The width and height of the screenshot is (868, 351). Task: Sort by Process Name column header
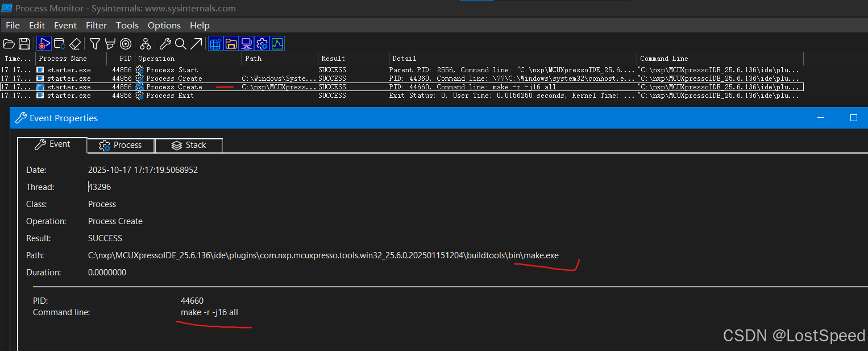pyautogui.click(x=71, y=59)
